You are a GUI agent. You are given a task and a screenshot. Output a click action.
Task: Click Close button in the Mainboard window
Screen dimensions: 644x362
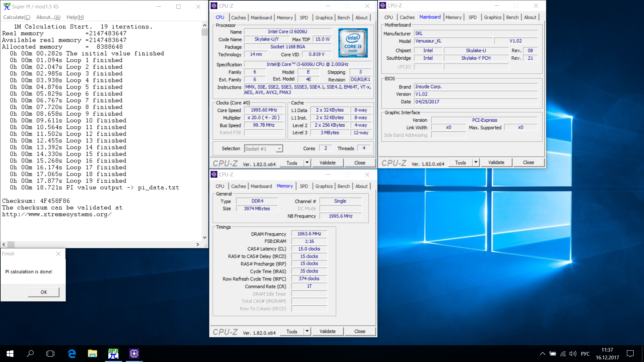point(528,163)
